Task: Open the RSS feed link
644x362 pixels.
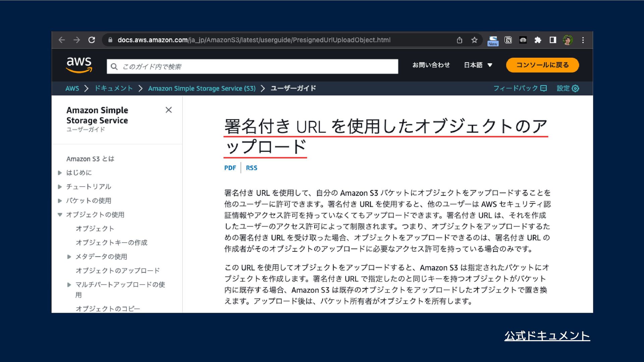Action: coord(252,168)
